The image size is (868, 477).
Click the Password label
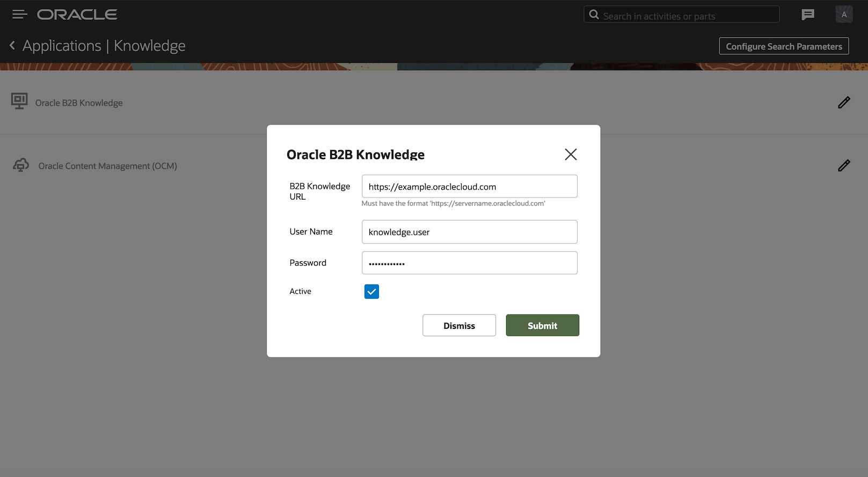coord(308,263)
